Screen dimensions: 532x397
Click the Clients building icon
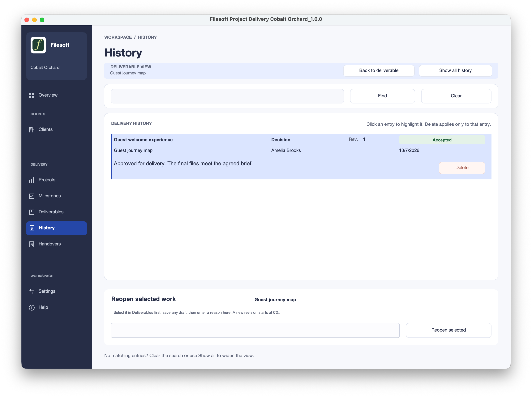pos(32,130)
